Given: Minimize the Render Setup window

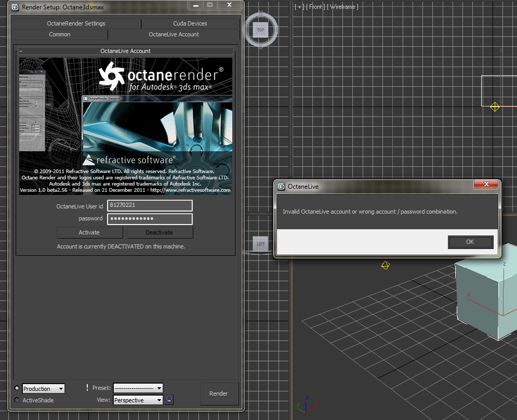Looking at the screenshot, I should point(196,5).
